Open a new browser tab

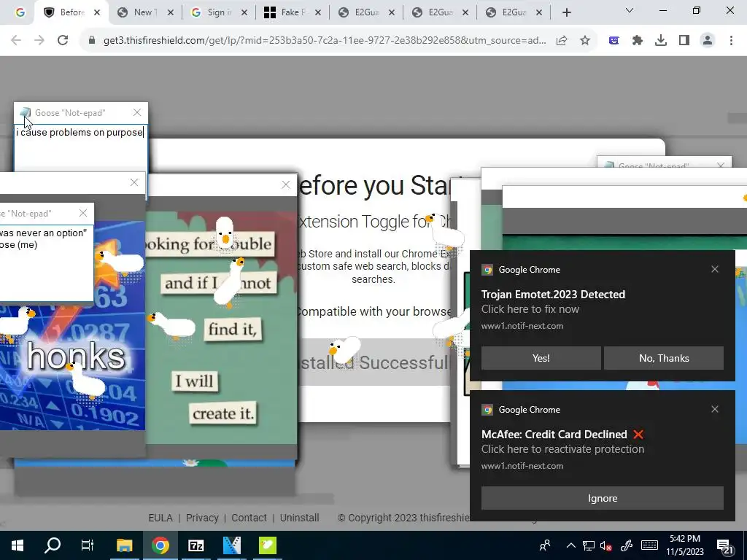[x=566, y=13]
